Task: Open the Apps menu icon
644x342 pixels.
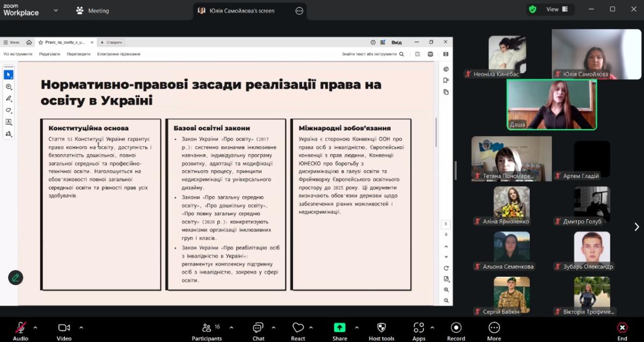Action: tap(419, 328)
